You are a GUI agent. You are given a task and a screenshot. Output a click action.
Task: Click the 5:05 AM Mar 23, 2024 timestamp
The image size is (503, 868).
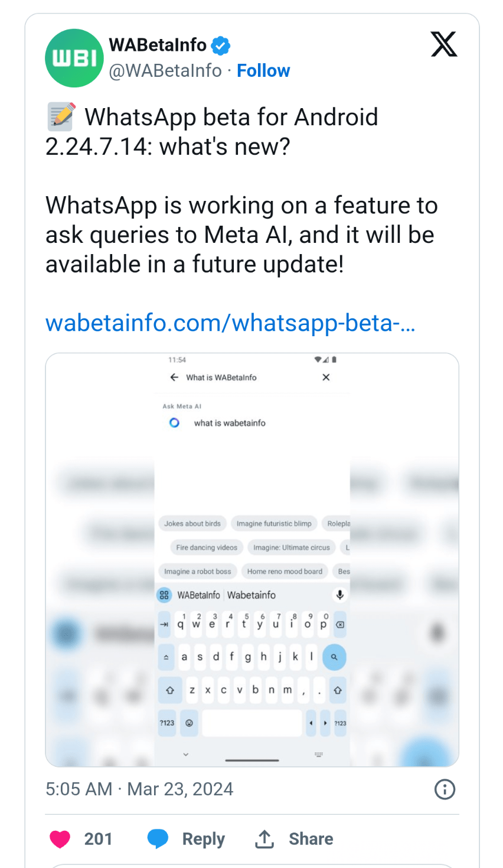[139, 789]
